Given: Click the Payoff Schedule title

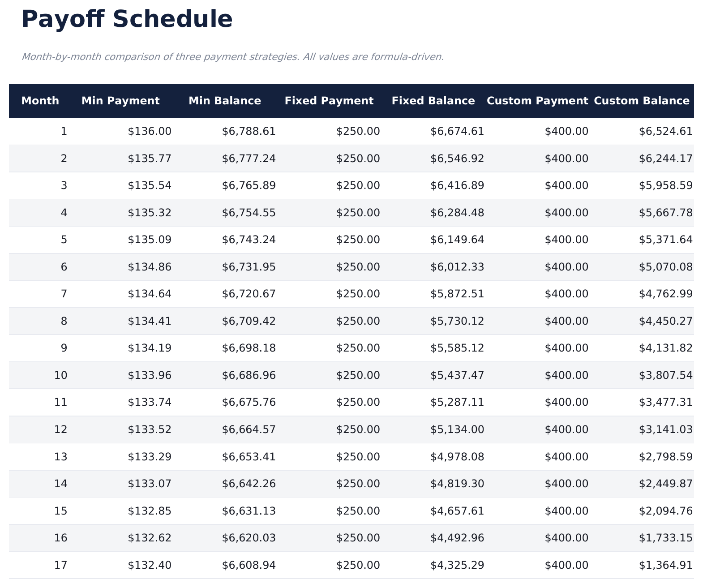Looking at the screenshot, I should coord(127,20).
